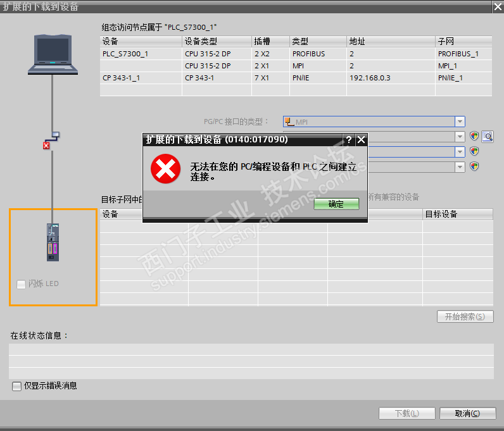The image size is (504, 431).
Task: Click the PLC device image
Action: 53,242
